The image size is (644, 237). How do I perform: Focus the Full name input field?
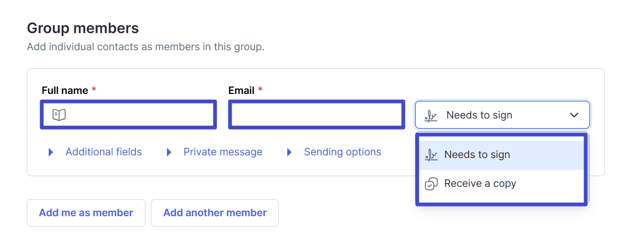128,115
